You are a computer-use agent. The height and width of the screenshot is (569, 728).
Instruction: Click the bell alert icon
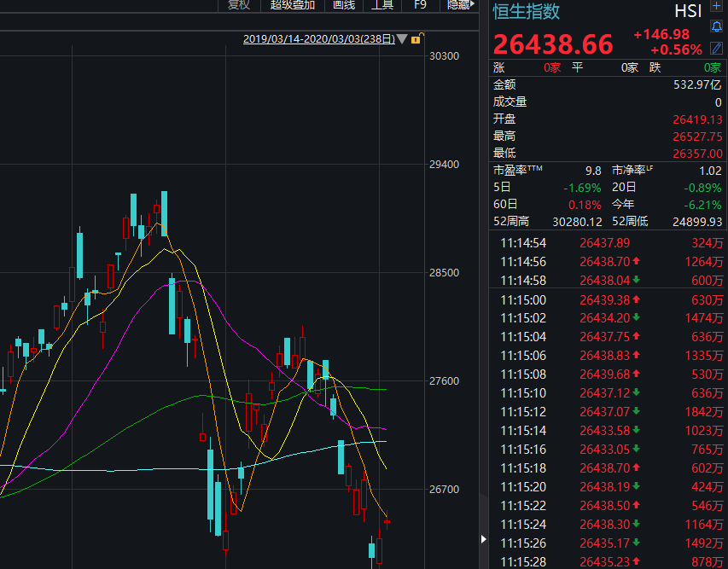[x=716, y=26]
